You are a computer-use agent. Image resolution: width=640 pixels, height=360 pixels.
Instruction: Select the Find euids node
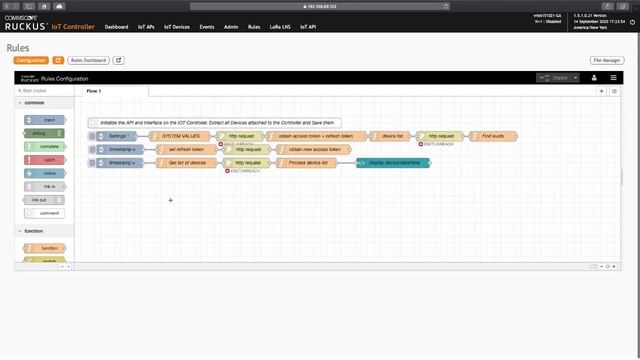click(x=493, y=136)
